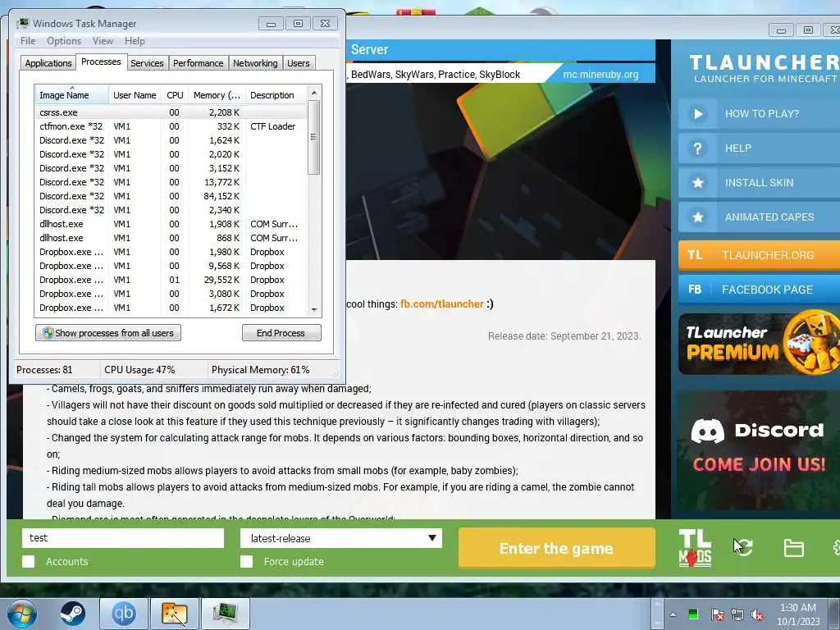Select the ctfmon.exe *32 process row

[171, 126]
